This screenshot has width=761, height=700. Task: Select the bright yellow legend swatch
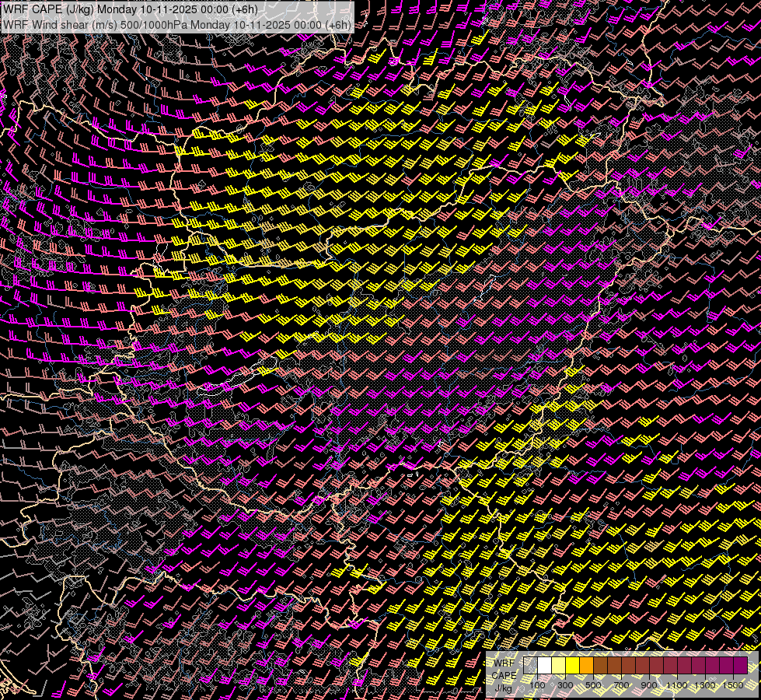click(x=573, y=665)
